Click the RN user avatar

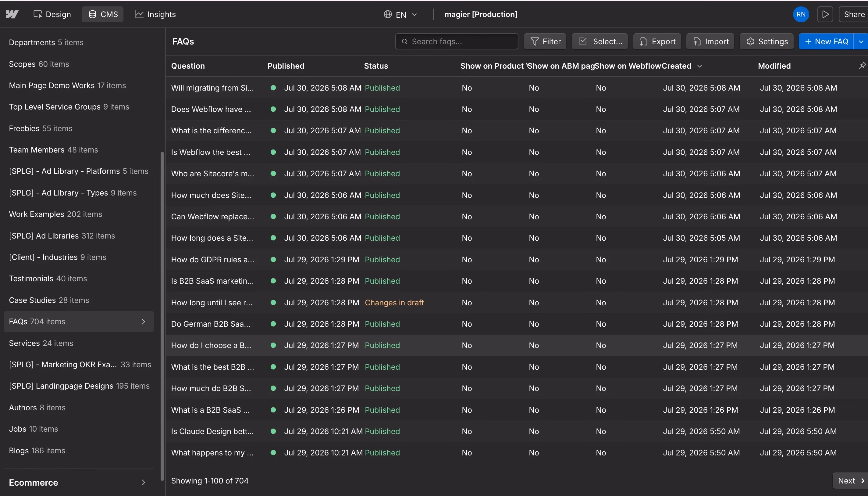click(801, 14)
